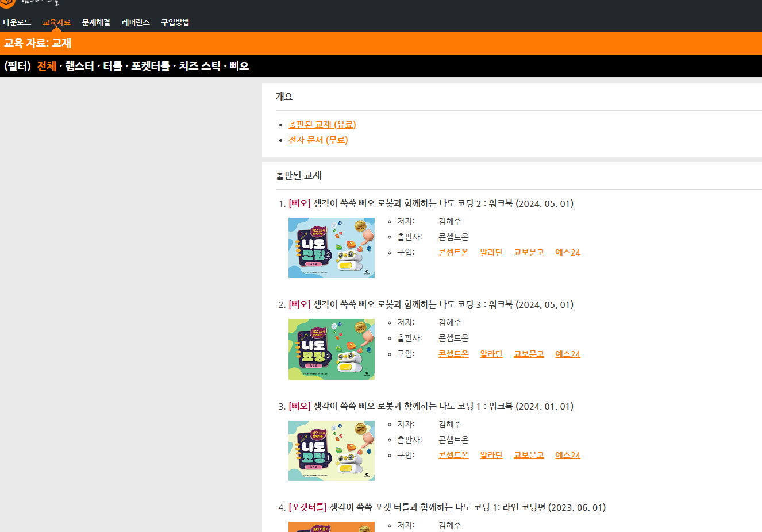Filter textbooks by 치즈 스틱
The height and width of the screenshot is (532, 762).
coord(199,66)
